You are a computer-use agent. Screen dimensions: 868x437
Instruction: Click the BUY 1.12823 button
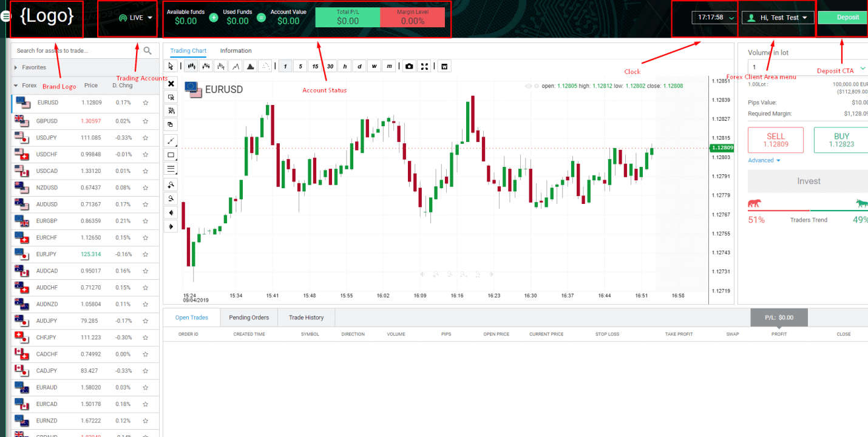pyautogui.click(x=841, y=140)
